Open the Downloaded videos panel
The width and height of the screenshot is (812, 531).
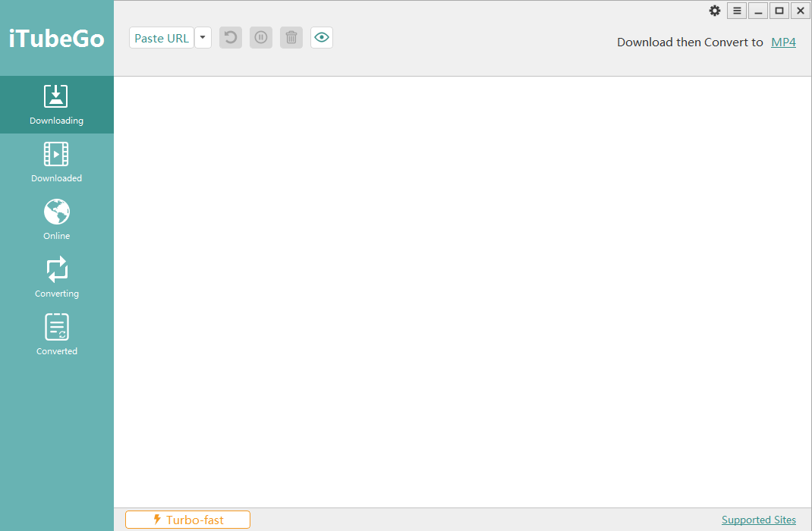[56, 162]
